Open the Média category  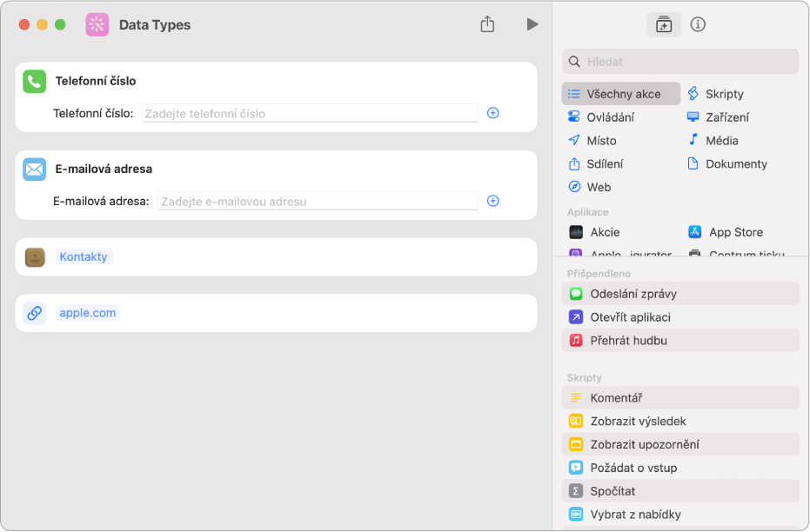713,140
